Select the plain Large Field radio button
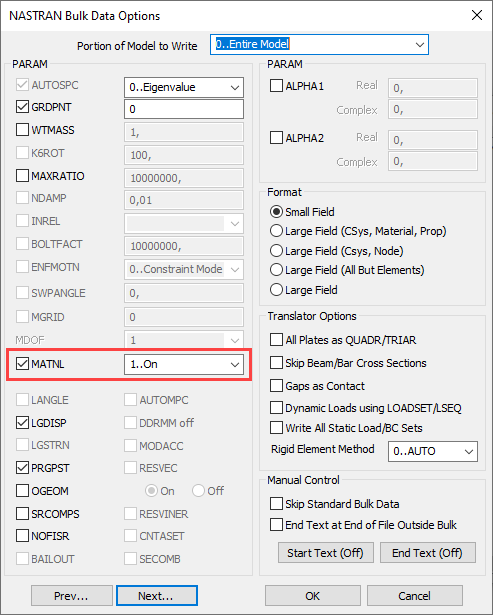The height and width of the screenshot is (615, 493). (276, 290)
